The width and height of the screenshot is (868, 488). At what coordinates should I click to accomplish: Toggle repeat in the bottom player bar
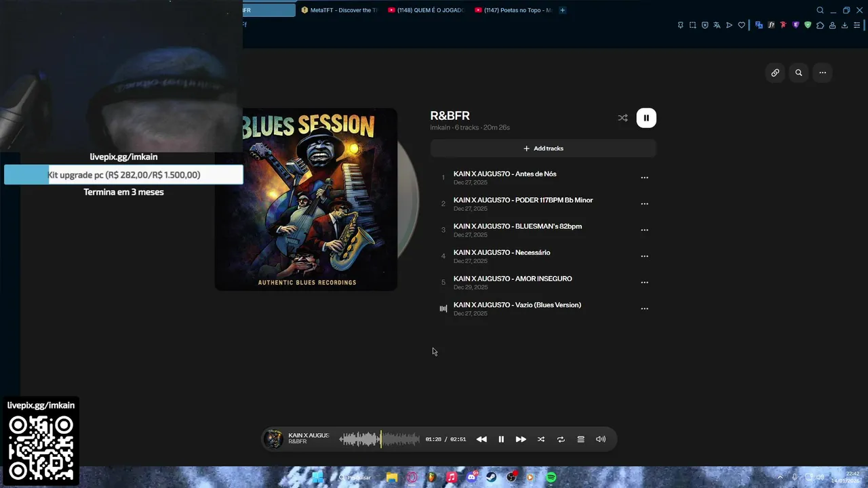(561, 439)
